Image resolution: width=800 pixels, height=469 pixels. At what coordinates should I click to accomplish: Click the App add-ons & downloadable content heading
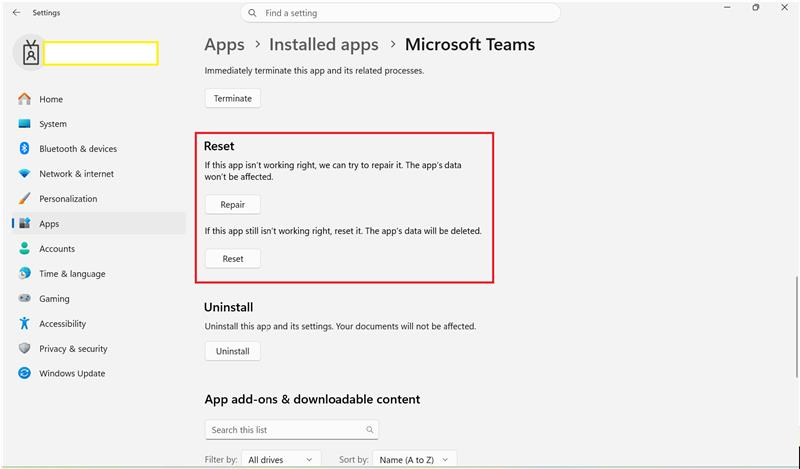(x=312, y=399)
